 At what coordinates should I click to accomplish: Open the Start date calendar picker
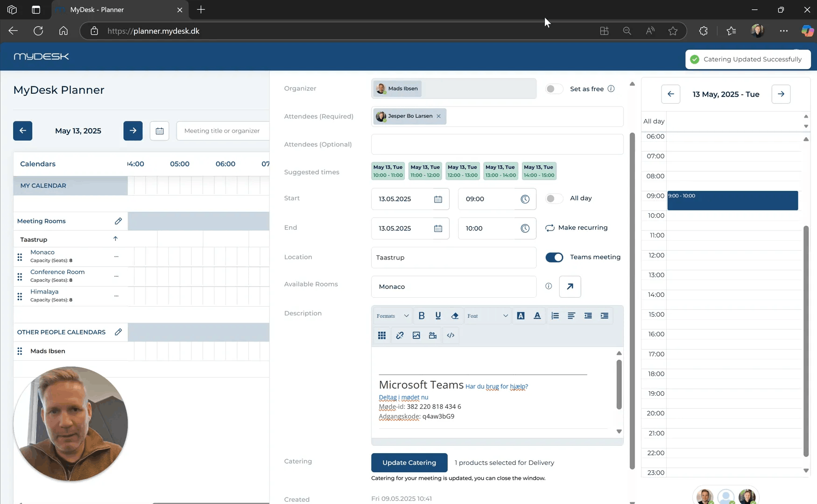pyautogui.click(x=438, y=199)
